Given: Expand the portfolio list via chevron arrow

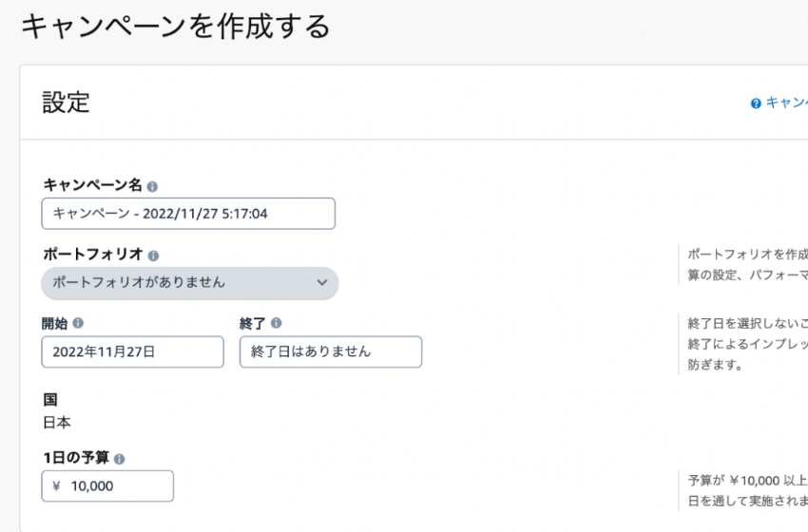Looking at the screenshot, I should (322, 283).
